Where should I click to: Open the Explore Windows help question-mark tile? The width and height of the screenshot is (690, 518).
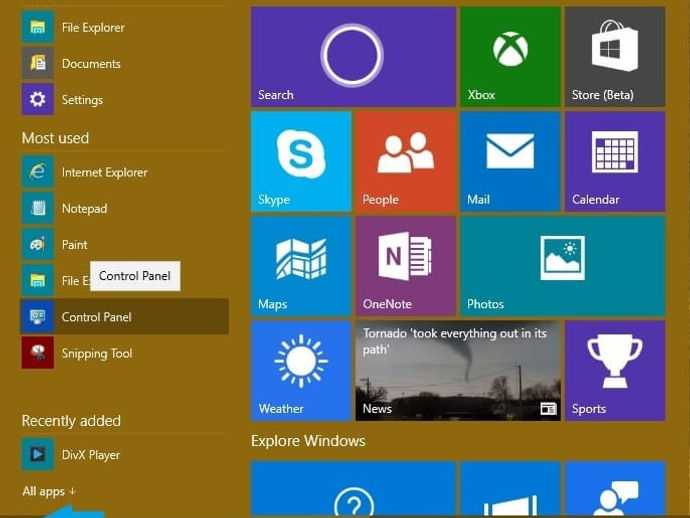pos(353,489)
